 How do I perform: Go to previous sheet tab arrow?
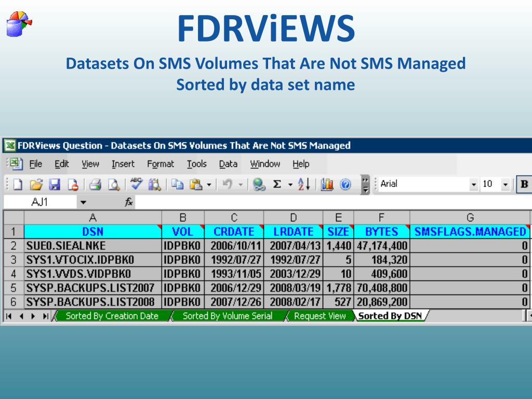(x=21, y=316)
